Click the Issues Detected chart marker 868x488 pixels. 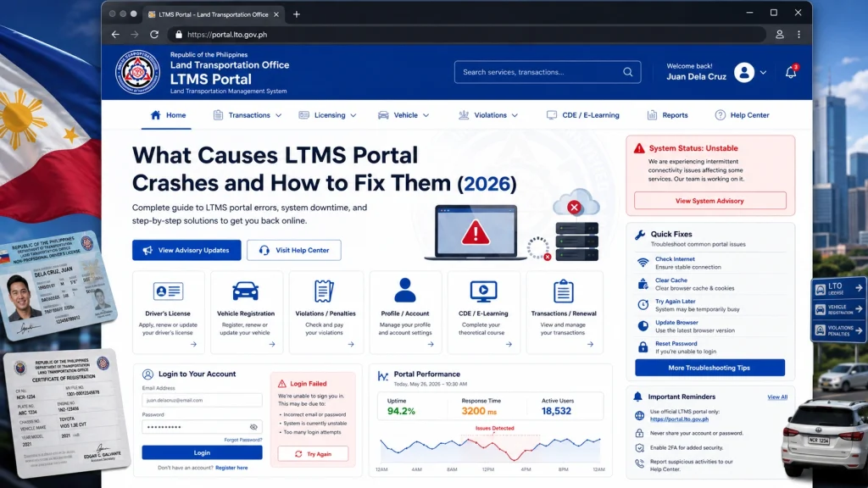coord(494,428)
